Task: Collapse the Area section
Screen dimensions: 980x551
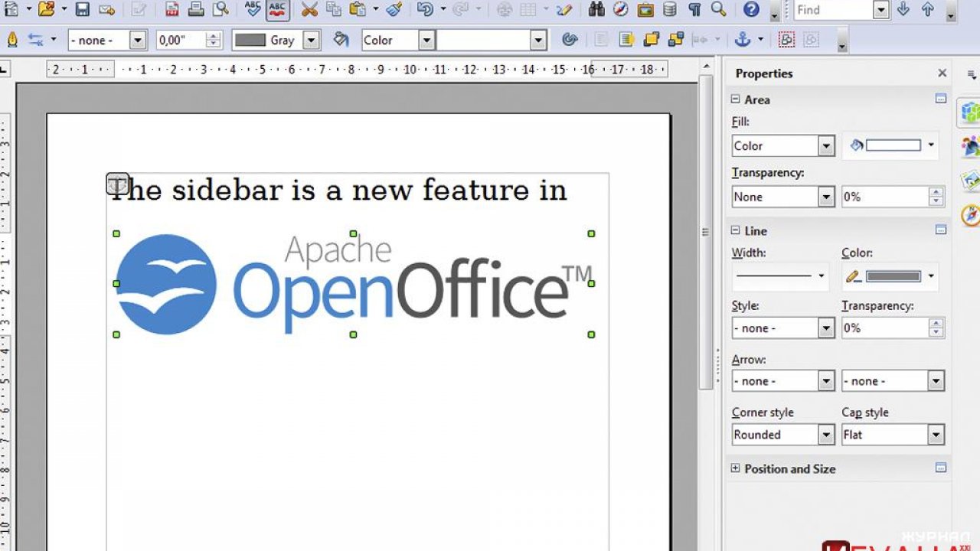Action: point(735,99)
